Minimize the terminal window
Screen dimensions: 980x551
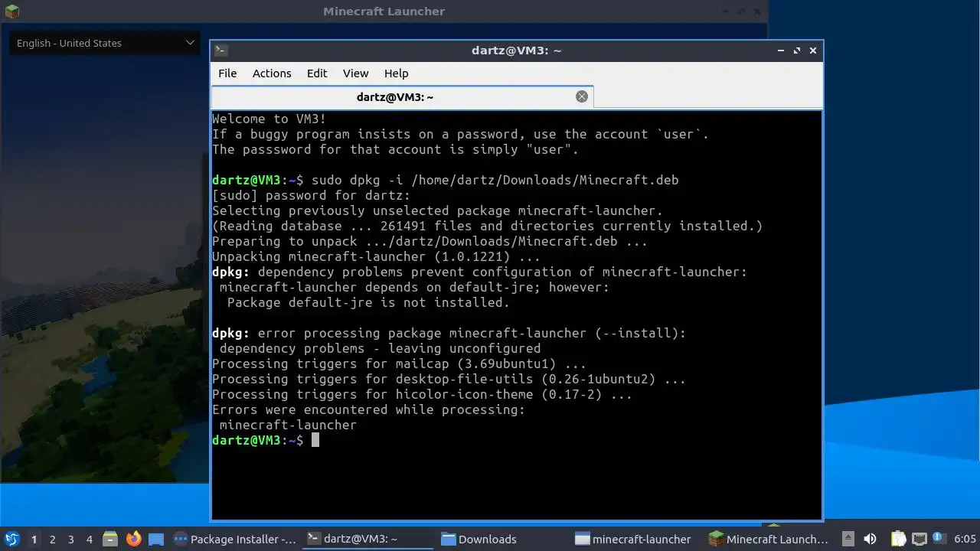pos(781,51)
